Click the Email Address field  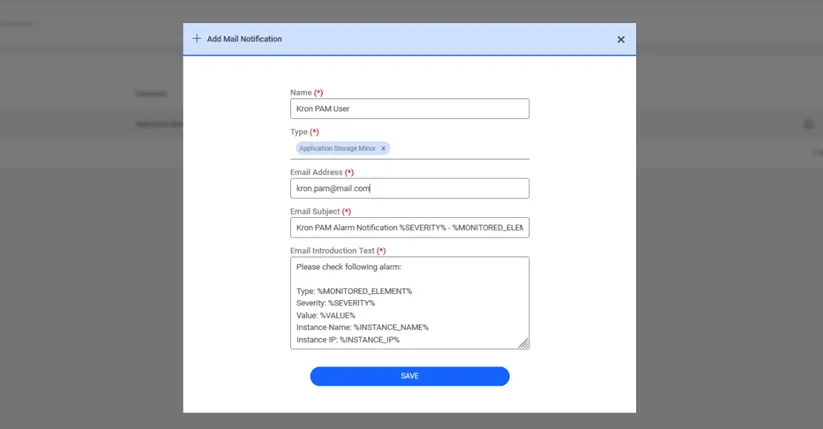tap(409, 189)
